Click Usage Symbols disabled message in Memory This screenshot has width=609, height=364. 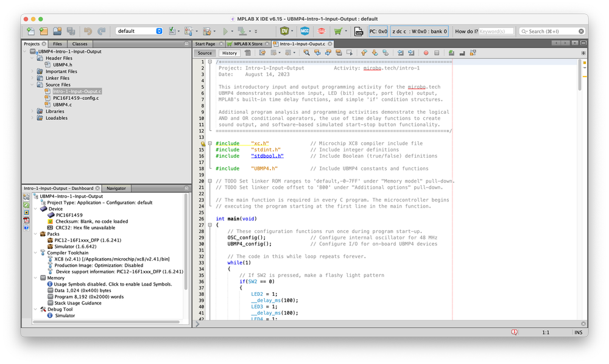113,284
